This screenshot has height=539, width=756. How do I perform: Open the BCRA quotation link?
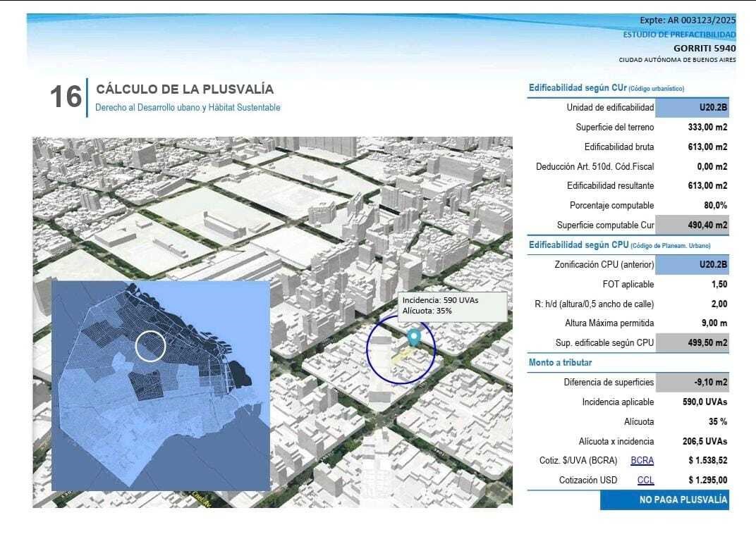(x=642, y=461)
